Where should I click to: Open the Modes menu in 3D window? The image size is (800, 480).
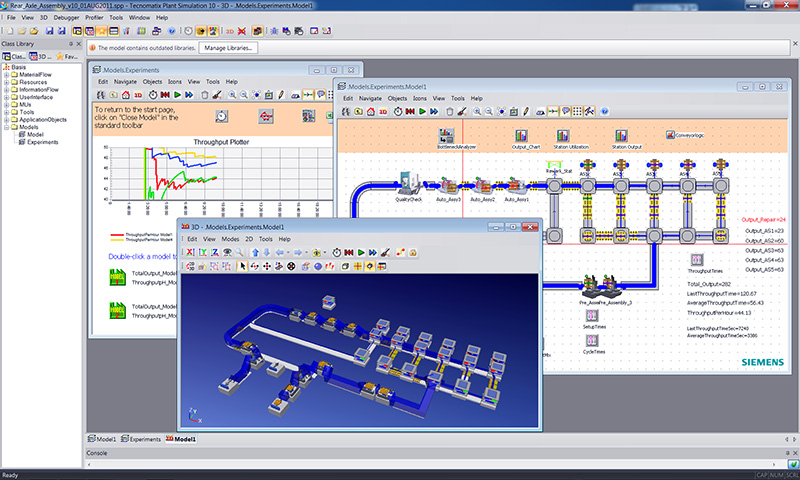pyautogui.click(x=230, y=240)
